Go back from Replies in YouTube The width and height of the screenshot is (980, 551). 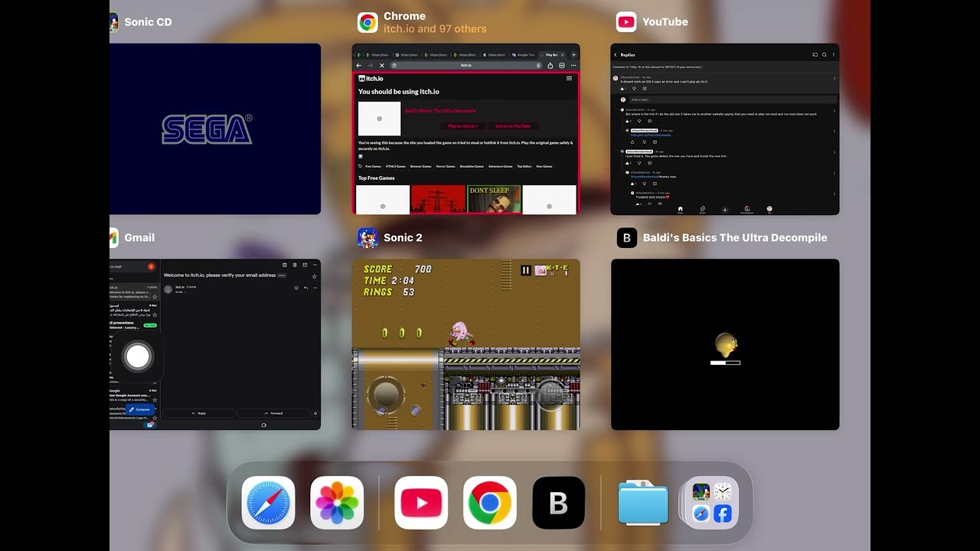(616, 55)
